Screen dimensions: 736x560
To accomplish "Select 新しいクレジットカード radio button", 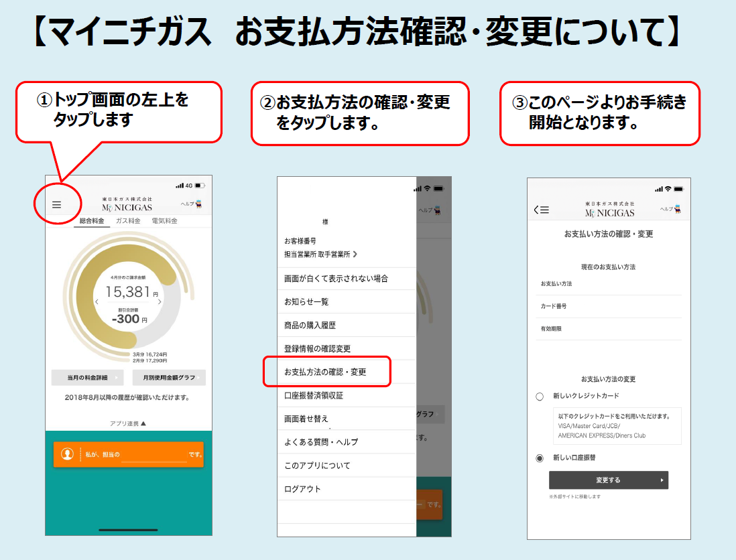I will click(x=540, y=397).
